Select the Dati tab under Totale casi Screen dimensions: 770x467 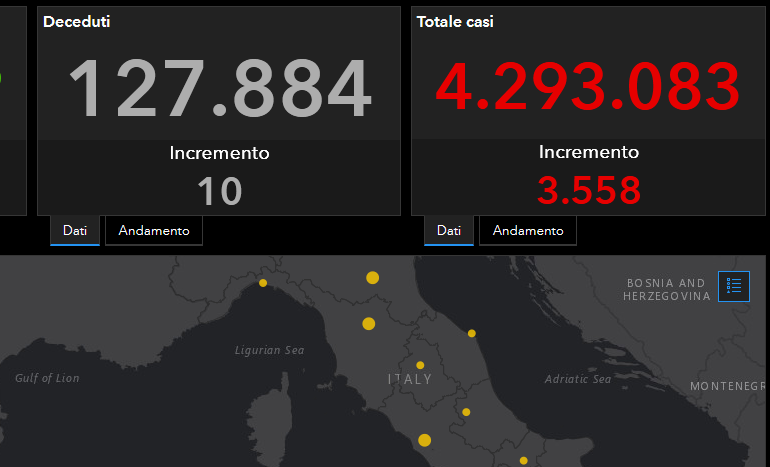pos(449,231)
